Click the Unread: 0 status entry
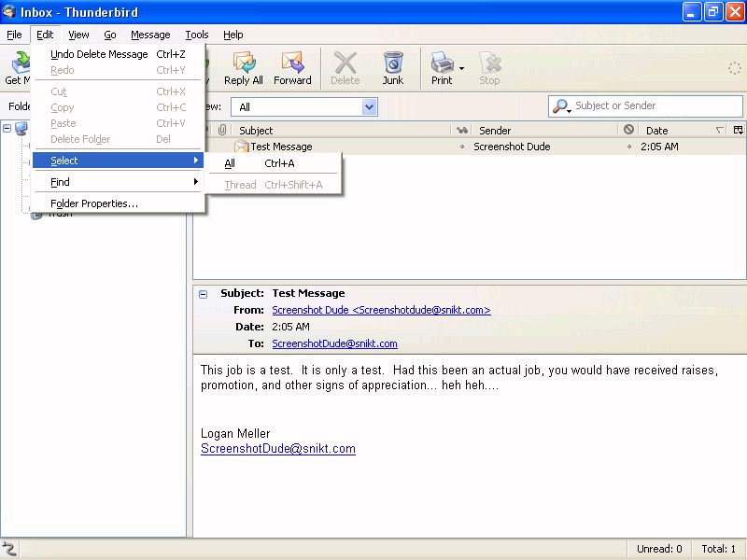 pos(659,549)
